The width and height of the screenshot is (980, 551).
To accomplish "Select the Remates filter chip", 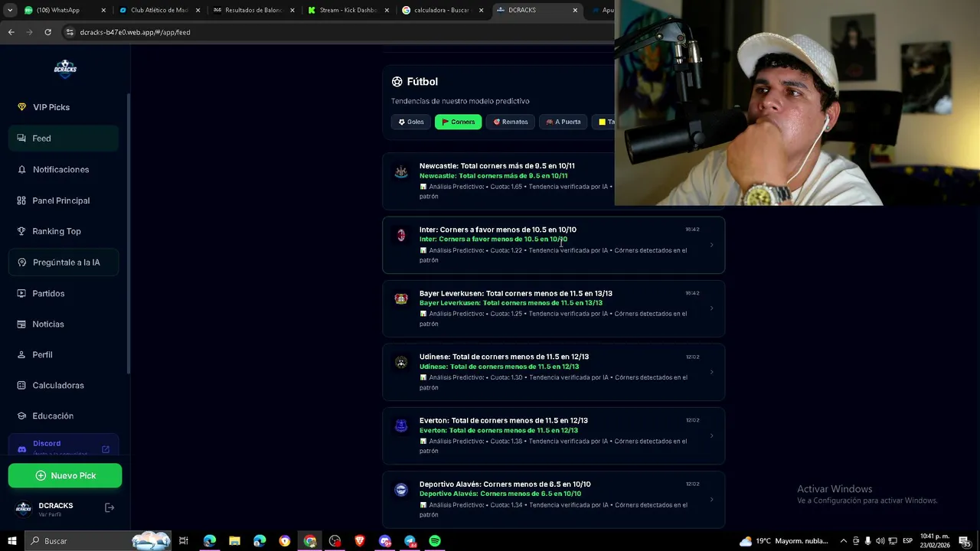I will 510,122.
